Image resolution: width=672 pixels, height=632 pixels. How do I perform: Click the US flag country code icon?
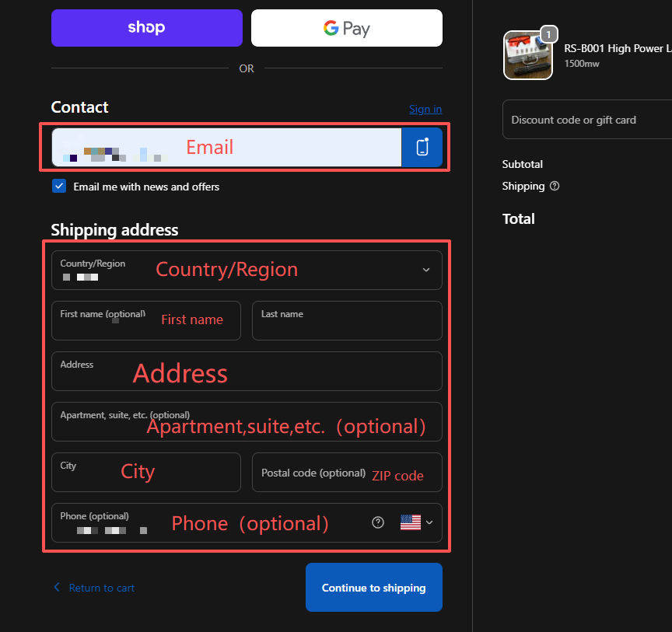pyautogui.click(x=410, y=522)
